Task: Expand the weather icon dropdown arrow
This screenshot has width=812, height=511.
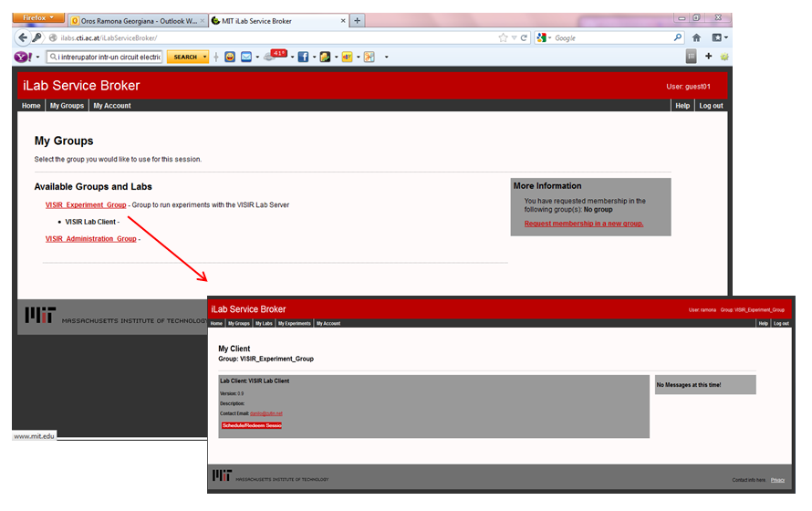Action: pos(292,57)
